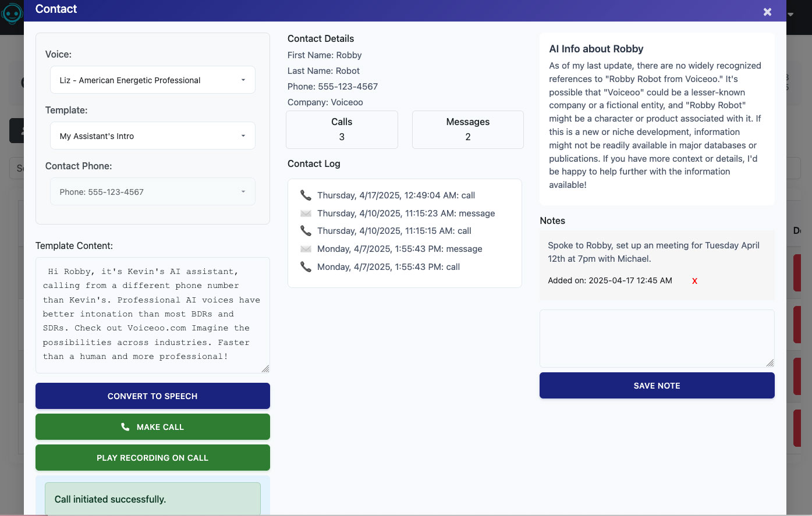Click envelope icon for 4/7/2025 1:55:43 PM message
812x516 pixels.
tap(306, 249)
